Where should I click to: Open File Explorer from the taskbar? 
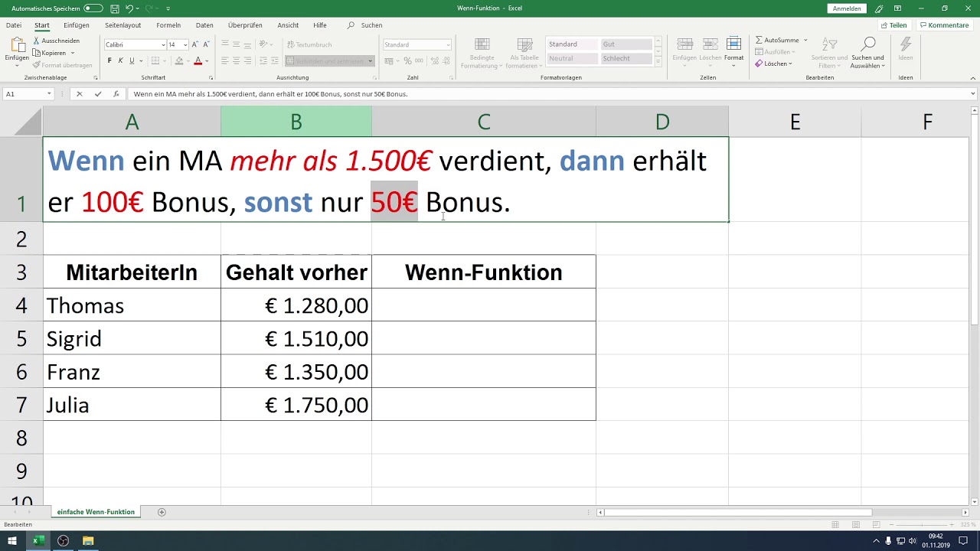[88, 540]
